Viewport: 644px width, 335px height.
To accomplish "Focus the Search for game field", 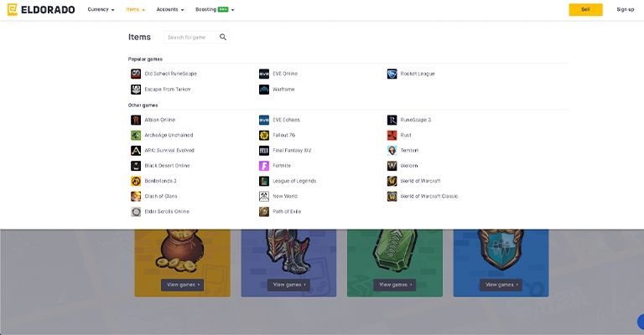I will click(x=191, y=37).
